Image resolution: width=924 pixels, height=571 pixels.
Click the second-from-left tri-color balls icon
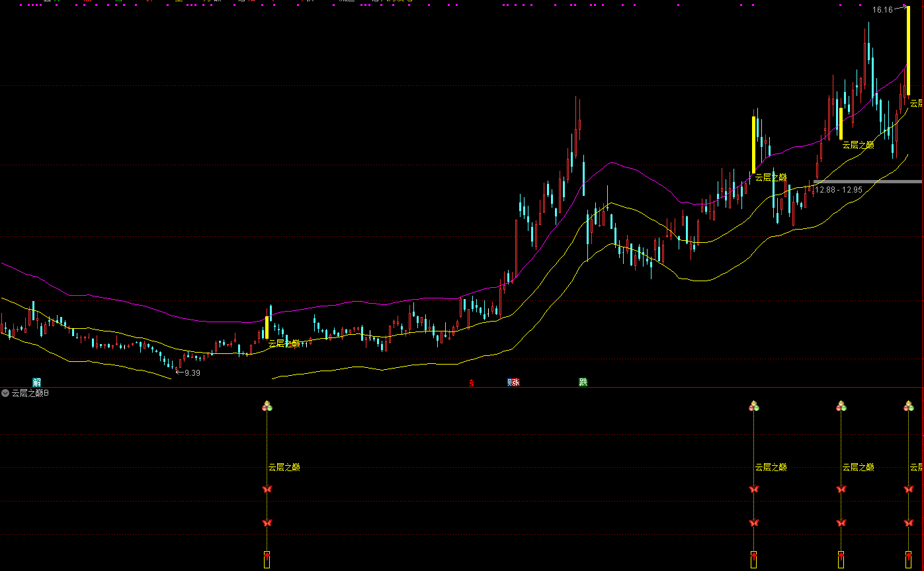pyautogui.click(x=753, y=406)
